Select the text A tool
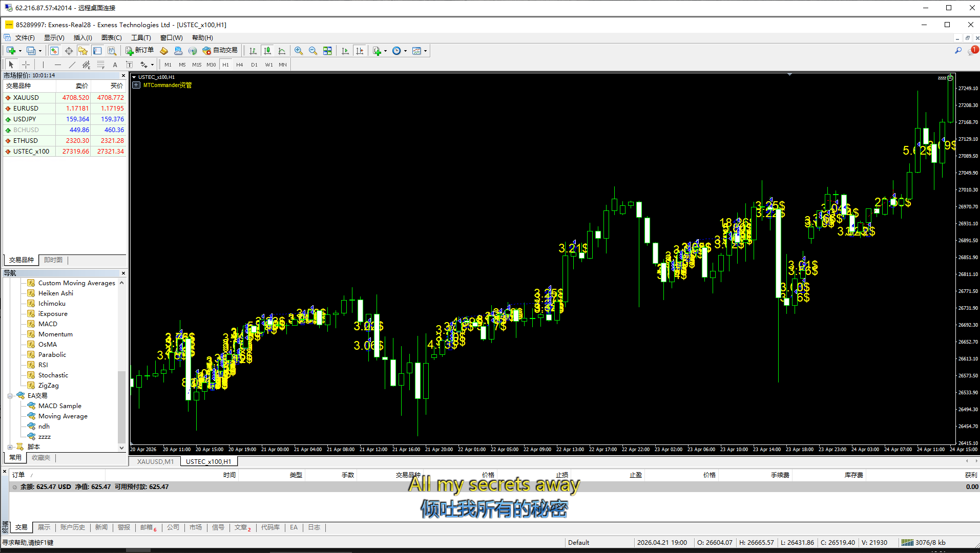Image resolution: width=980 pixels, height=553 pixels. point(115,65)
